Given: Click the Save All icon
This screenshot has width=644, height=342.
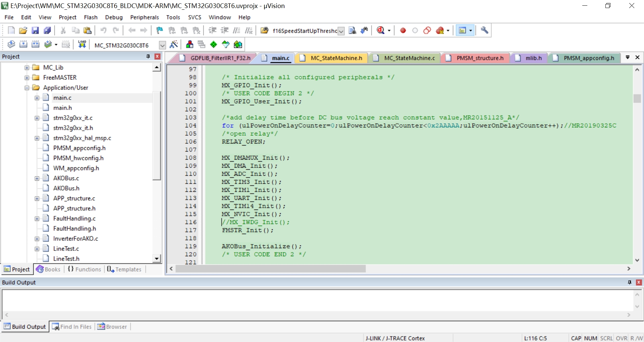Looking at the screenshot, I should [47, 31].
